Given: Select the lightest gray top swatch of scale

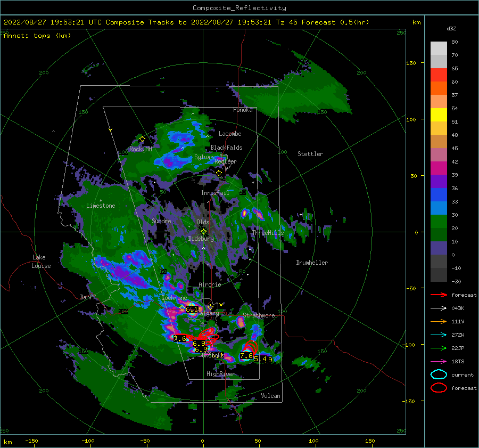Looking at the screenshot, I should pos(439,48).
